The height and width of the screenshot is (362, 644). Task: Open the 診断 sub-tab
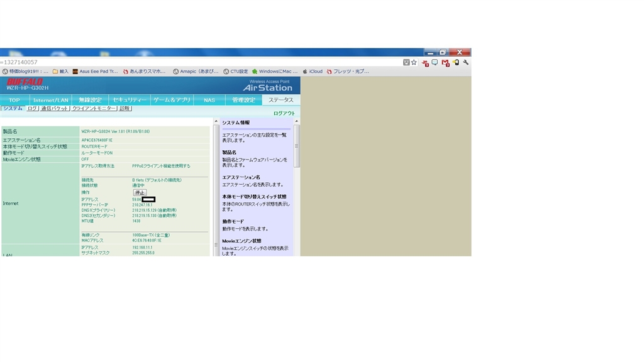(125, 108)
